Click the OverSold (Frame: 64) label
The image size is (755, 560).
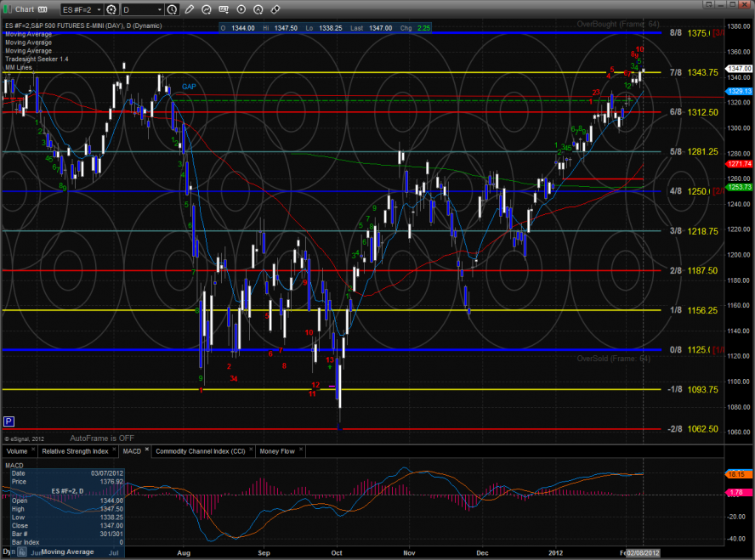(x=614, y=359)
